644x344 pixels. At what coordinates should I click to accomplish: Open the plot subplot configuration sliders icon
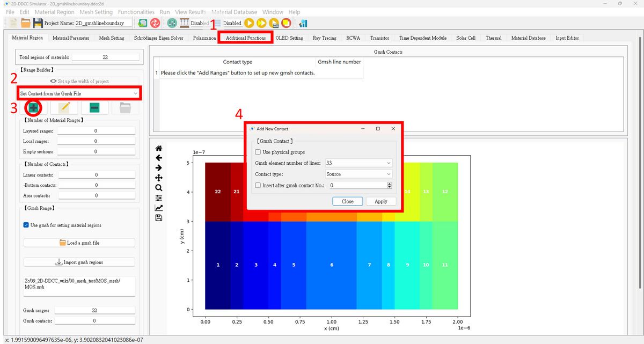click(x=158, y=197)
